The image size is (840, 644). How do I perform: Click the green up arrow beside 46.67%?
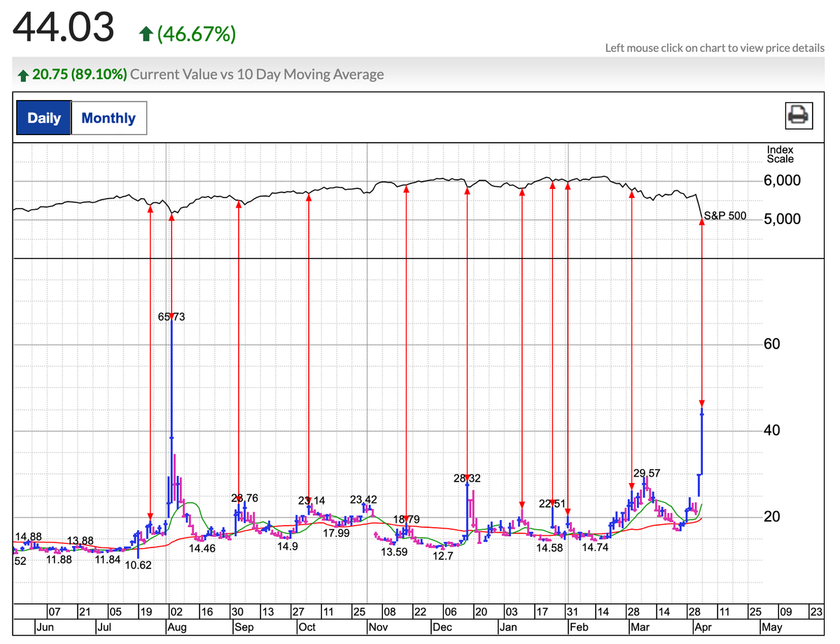coord(146,34)
